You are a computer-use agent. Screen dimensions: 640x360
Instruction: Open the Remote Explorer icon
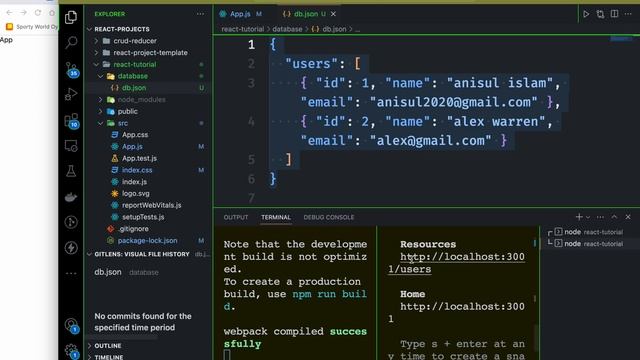coord(71,146)
